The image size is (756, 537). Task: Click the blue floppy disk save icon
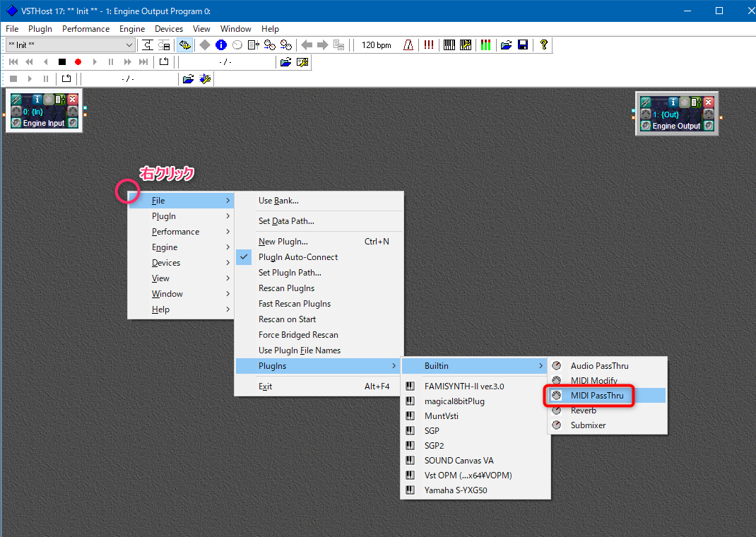point(523,45)
